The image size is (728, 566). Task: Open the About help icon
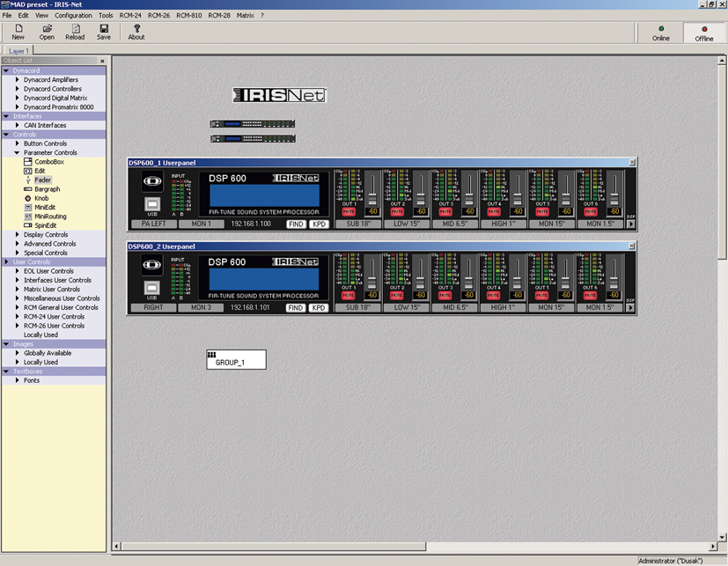(136, 32)
